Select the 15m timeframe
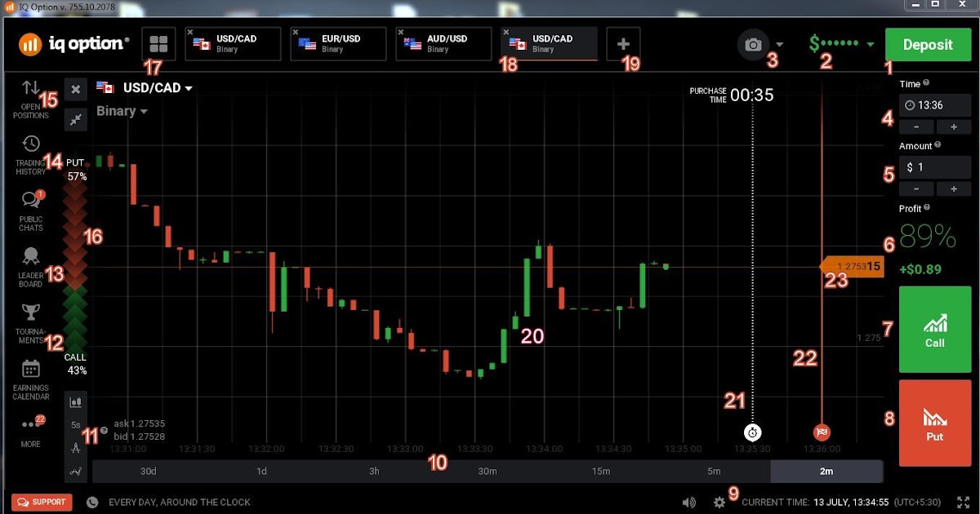 [601, 472]
